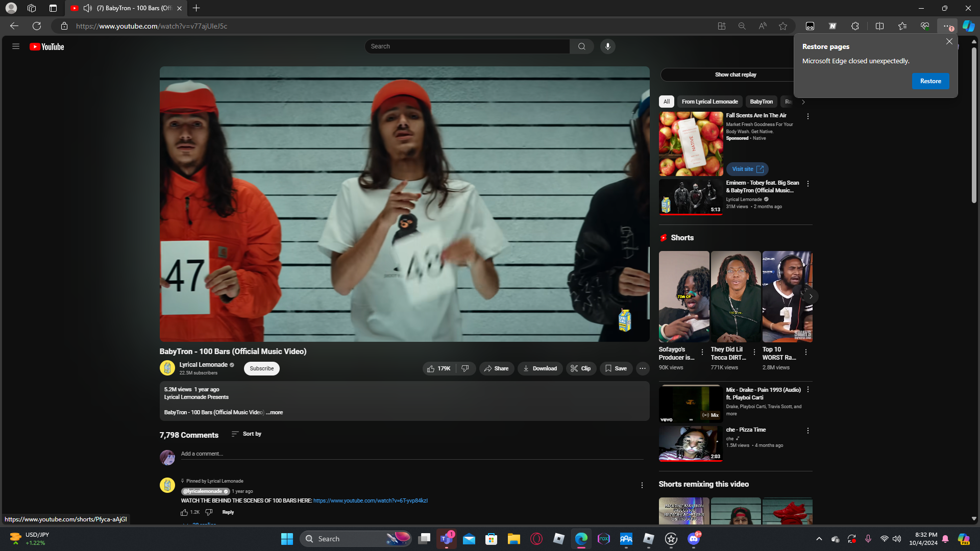Image resolution: width=980 pixels, height=551 pixels.
Task: Reply to the pinned comment
Action: click(x=228, y=512)
